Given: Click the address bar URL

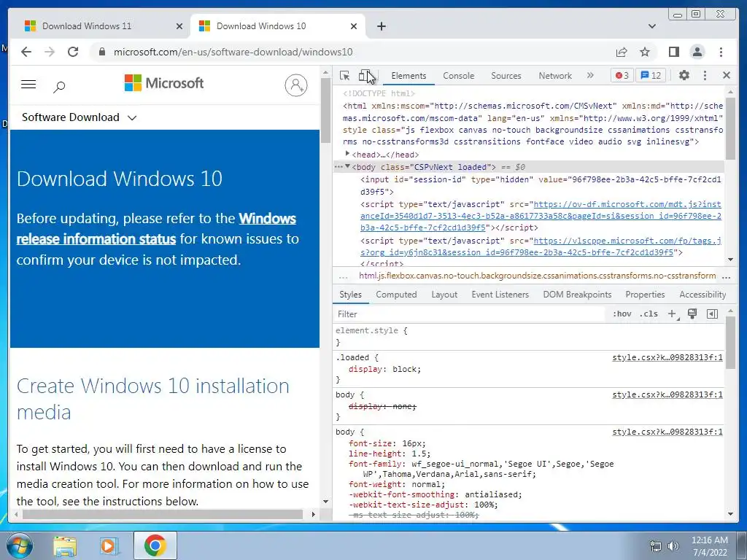Looking at the screenshot, I should (x=233, y=52).
